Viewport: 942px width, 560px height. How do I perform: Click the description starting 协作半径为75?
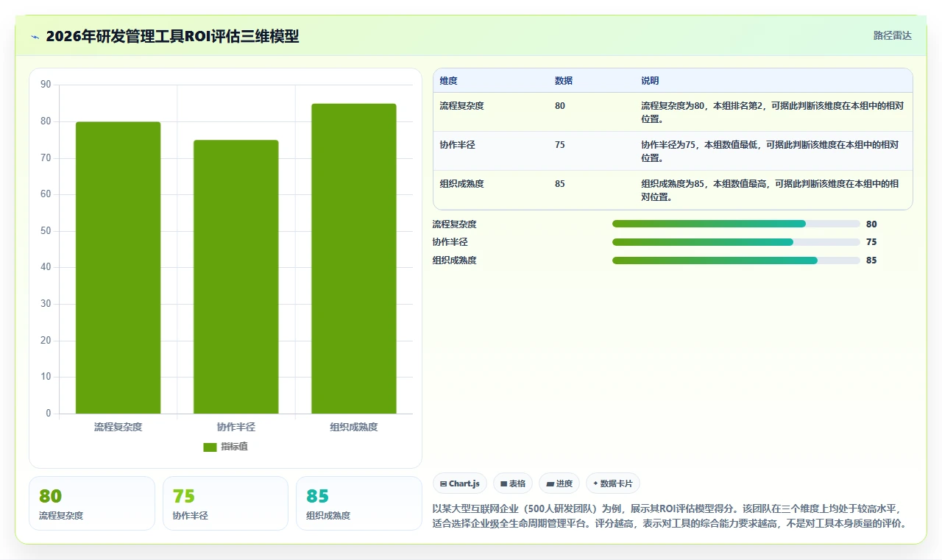769,151
